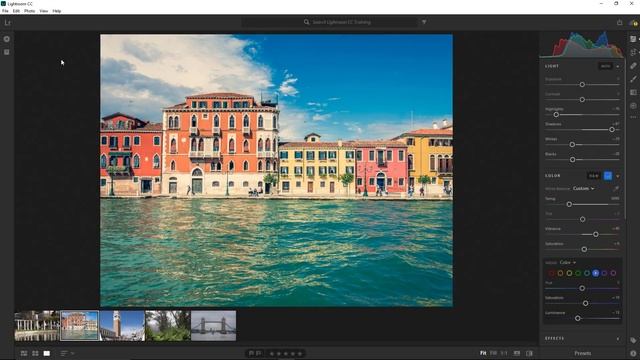Open the My Photos library panel icon
Screen dimensions: 640x360
click(7, 52)
